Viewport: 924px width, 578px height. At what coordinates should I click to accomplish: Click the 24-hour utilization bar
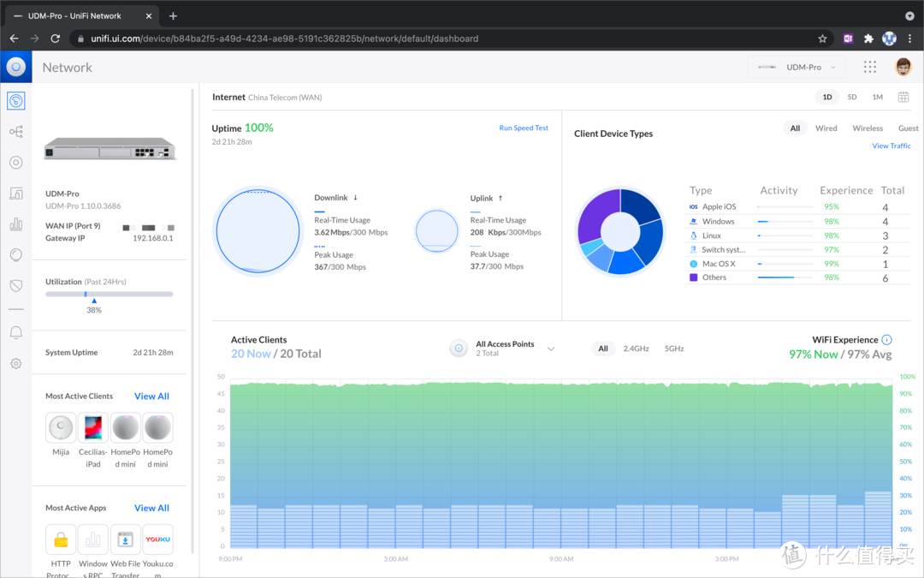pyautogui.click(x=109, y=294)
